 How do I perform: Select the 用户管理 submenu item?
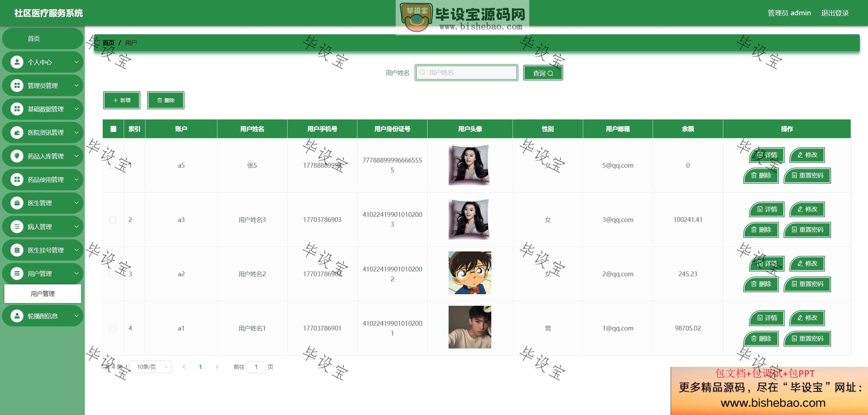(x=43, y=294)
